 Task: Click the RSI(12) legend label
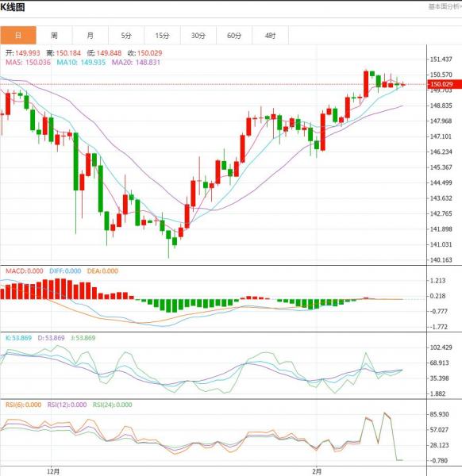pyautogui.click(x=67, y=405)
